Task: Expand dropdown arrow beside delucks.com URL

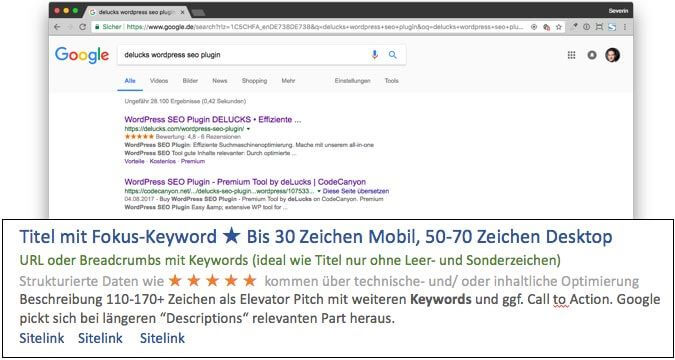Action: point(248,129)
